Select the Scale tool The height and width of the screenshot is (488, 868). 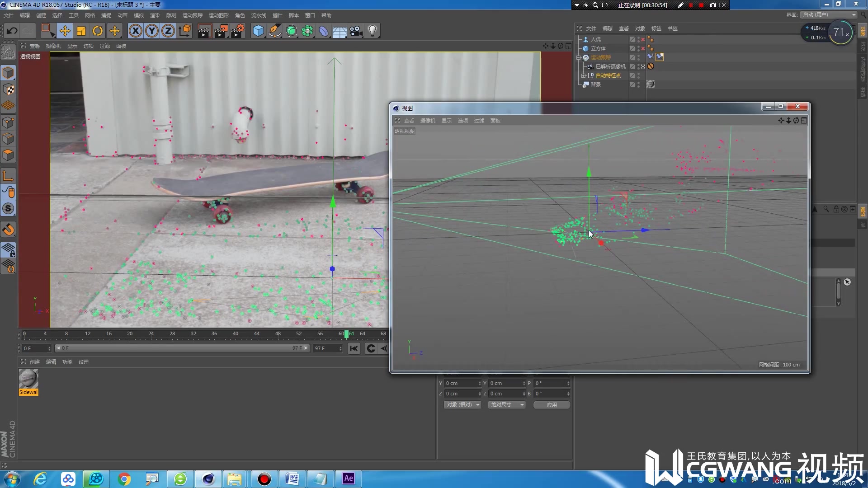81,31
